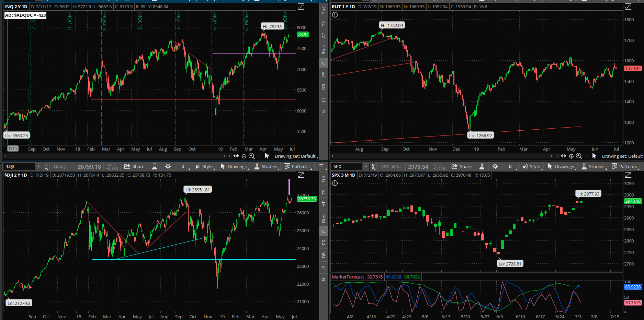Click the SPX symbol input field
The image size is (644, 320).
tap(347, 166)
